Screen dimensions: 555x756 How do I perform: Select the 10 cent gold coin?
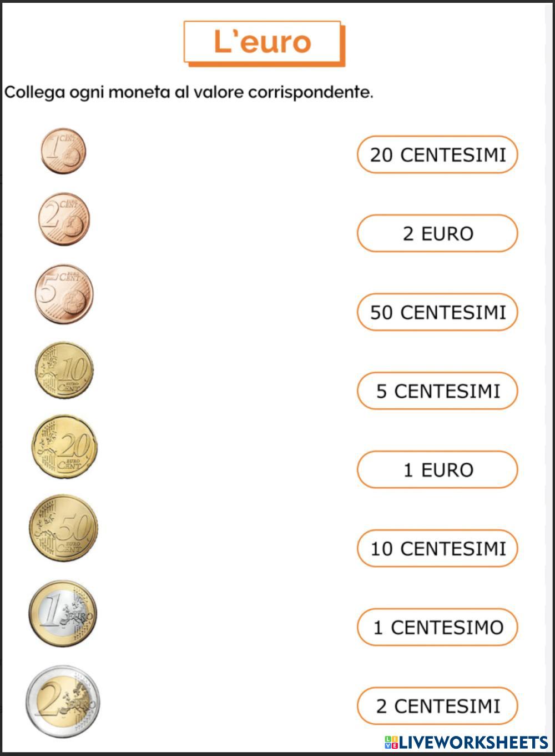point(64,371)
